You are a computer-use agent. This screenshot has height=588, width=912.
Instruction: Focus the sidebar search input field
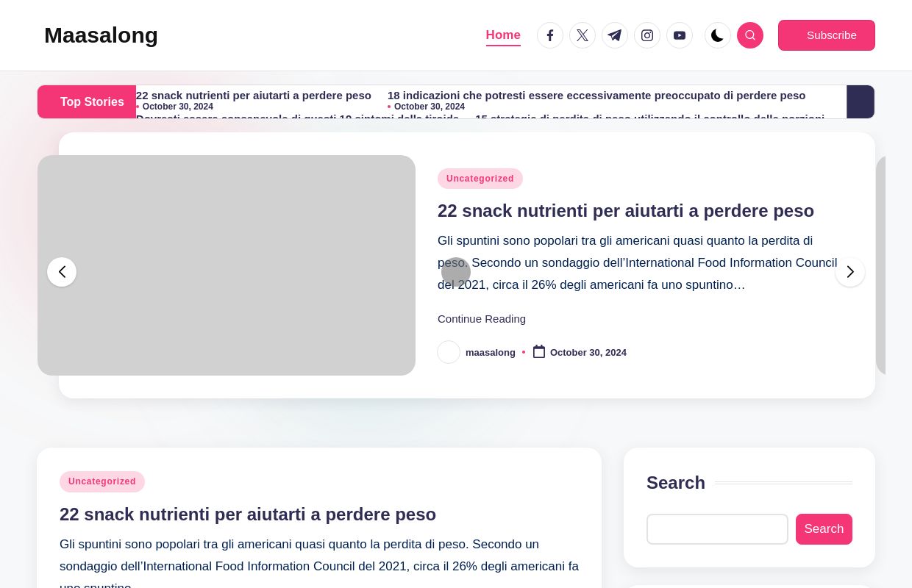click(717, 529)
